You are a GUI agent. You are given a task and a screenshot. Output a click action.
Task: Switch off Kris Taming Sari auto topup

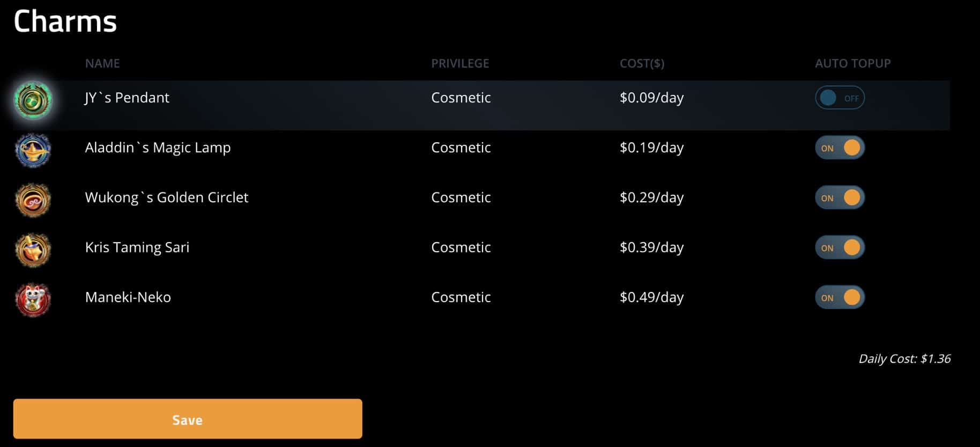click(840, 248)
